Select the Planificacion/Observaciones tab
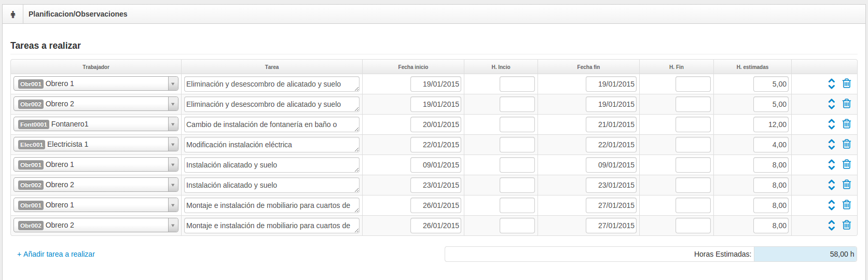The width and height of the screenshot is (868, 280). click(78, 14)
